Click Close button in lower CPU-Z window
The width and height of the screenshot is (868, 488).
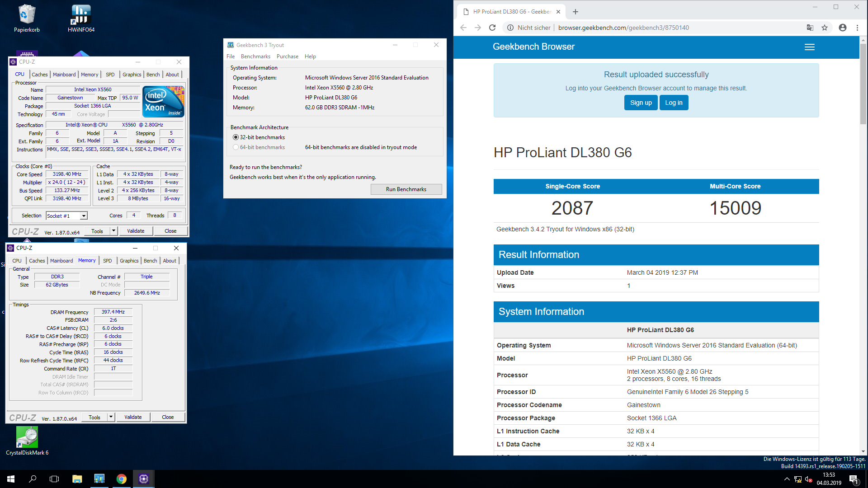pos(168,417)
